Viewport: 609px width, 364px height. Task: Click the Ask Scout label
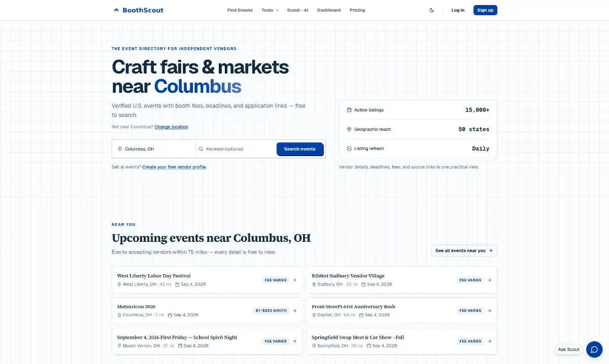568,349
